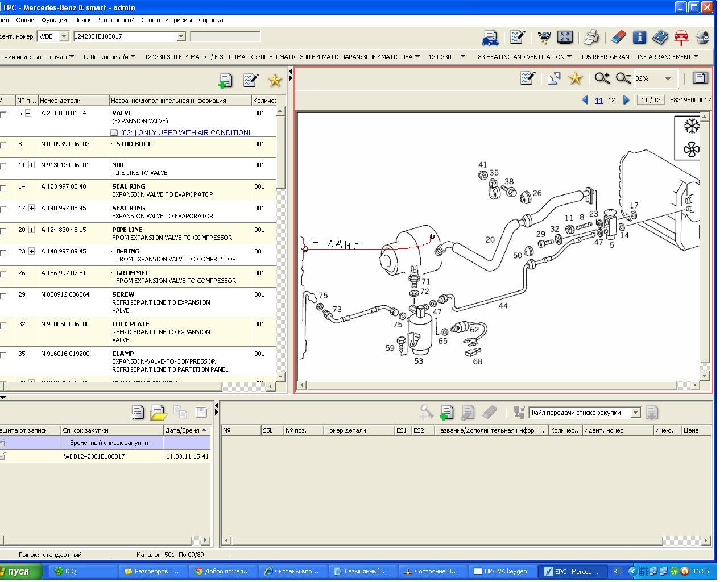The width and height of the screenshot is (728, 582).
Task: Tick checkbox for PIPE LINE row
Action: [x=3, y=231]
